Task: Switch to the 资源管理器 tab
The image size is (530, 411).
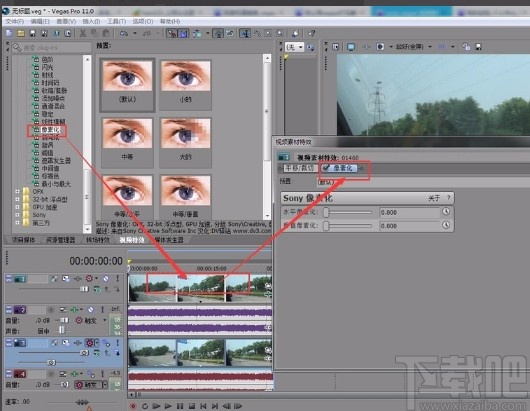Action: (x=60, y=240)
